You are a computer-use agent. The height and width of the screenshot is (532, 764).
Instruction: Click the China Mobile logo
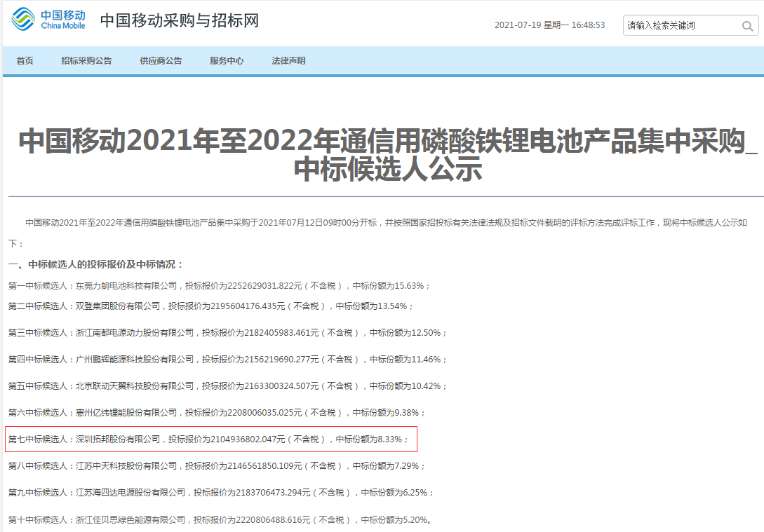click(48, 20)
